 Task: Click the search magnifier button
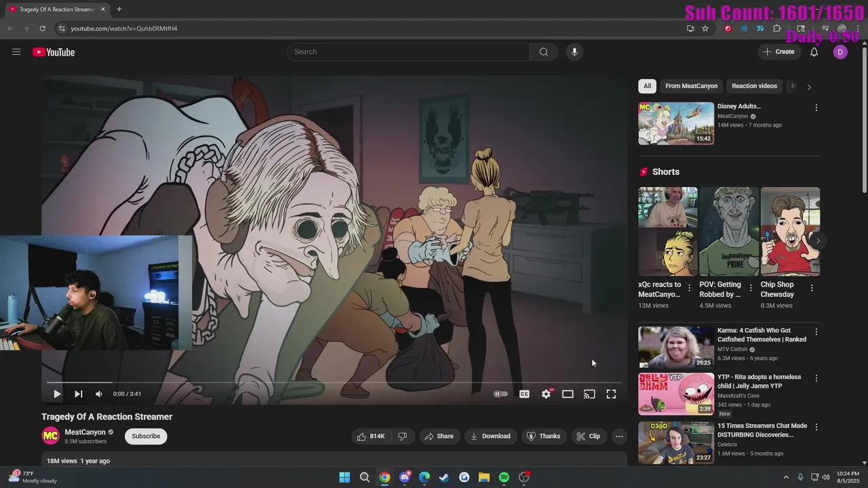click(544, 52)
